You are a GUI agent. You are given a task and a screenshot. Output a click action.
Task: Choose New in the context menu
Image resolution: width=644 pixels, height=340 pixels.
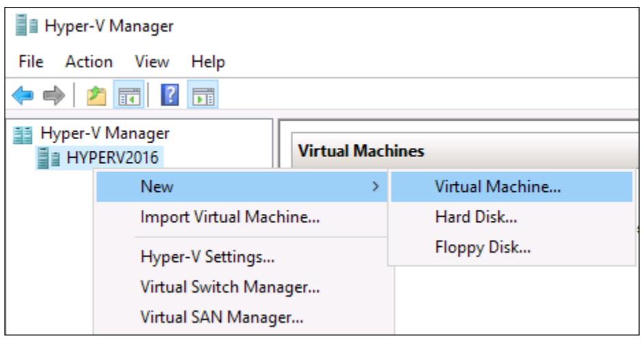coord(242,186)
